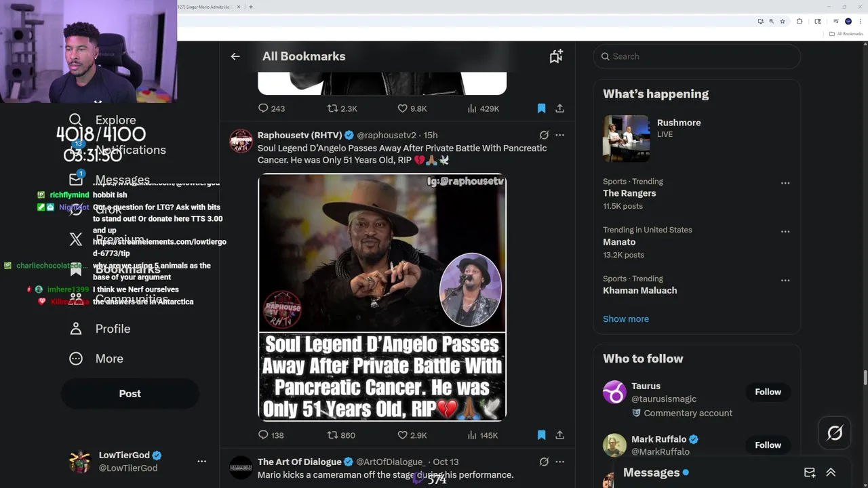868x488 pixels.
Task: Open browser extensions puzzle icon
Action: 800,21
